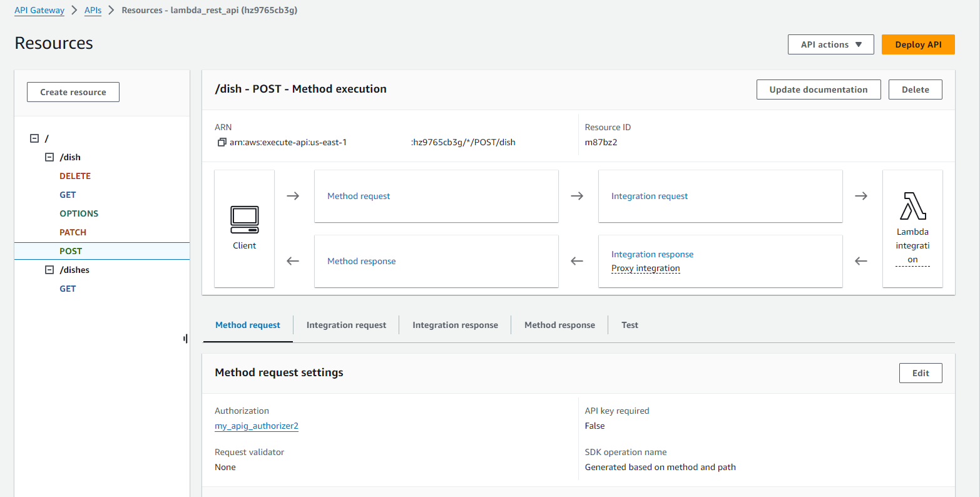Screen dimensions: 980x497
Task: Go to APIs breadcrumb link
Action: (x=93, y=10)
